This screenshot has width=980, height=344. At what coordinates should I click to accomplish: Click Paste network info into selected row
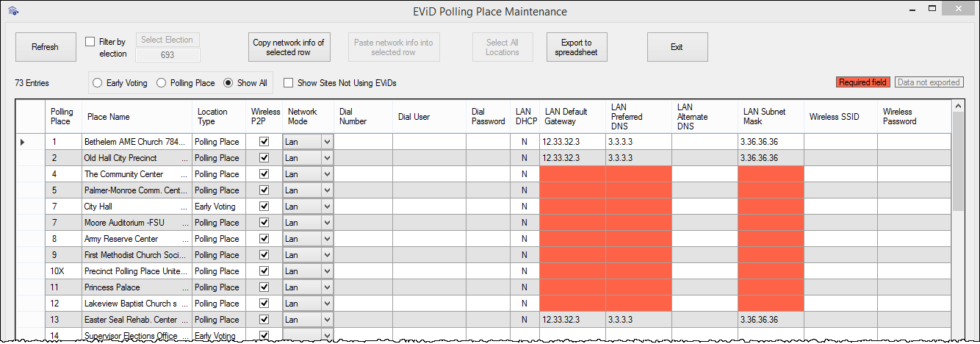[393, 47]
